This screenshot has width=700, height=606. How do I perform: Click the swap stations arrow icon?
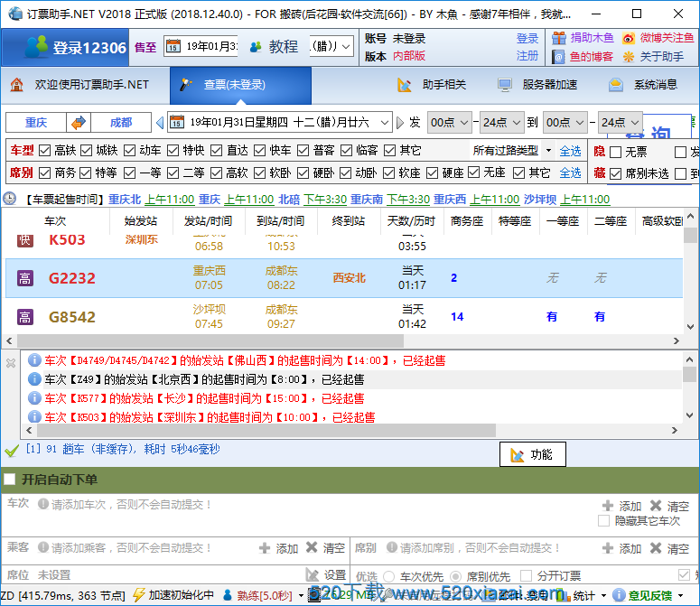click(x=79, y=122)
